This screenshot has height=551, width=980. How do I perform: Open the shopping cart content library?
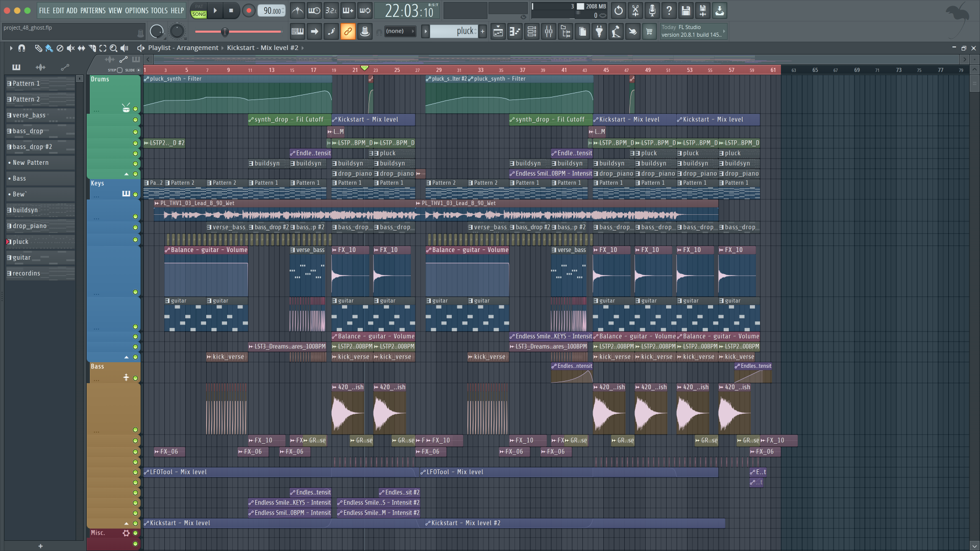[649, 32]
